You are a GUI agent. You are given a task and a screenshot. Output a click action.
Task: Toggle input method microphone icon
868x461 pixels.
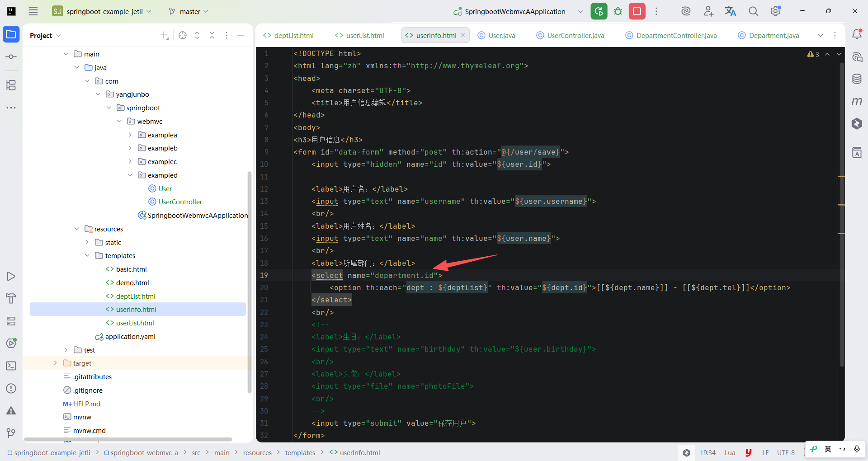pos(857,449)
